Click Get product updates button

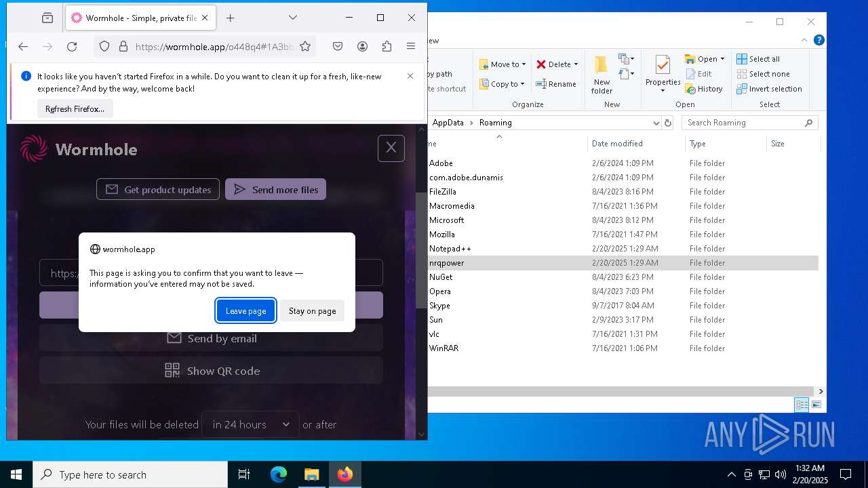[158, 189]
